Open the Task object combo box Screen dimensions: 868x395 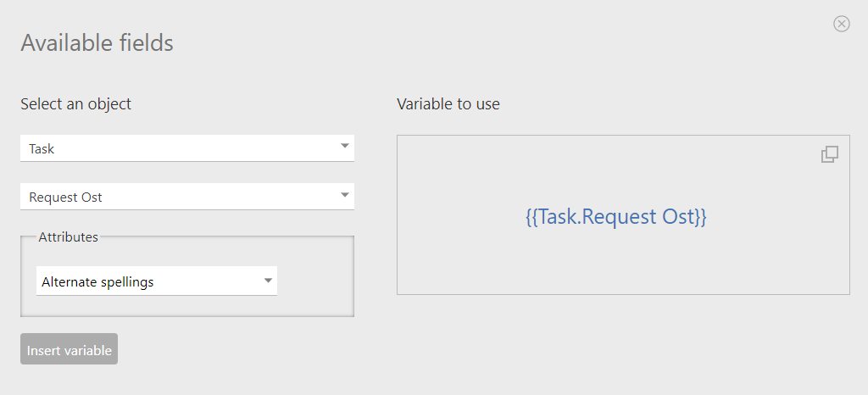pos(187,148)
